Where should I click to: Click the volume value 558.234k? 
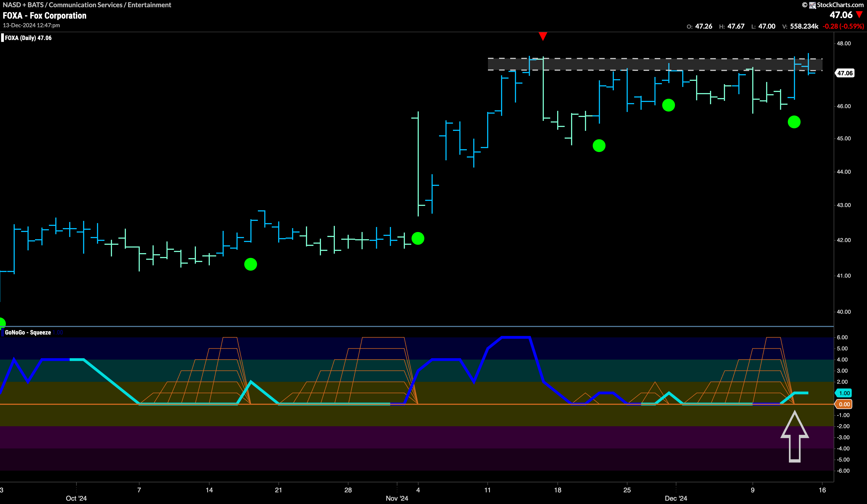[x=804, y=26]
